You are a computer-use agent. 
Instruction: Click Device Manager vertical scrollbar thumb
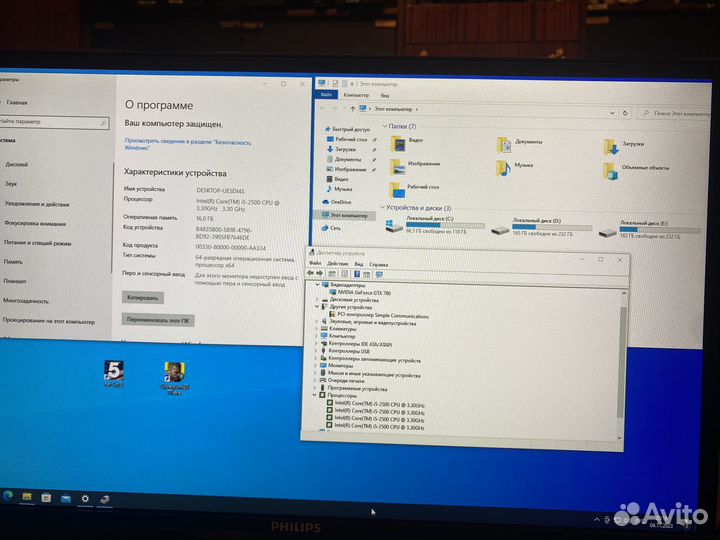pos(622,363)
